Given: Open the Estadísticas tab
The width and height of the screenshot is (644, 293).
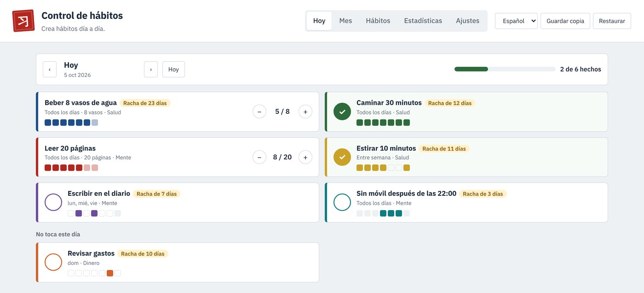Looking at the screenshot, I should (x=423, y=21).
